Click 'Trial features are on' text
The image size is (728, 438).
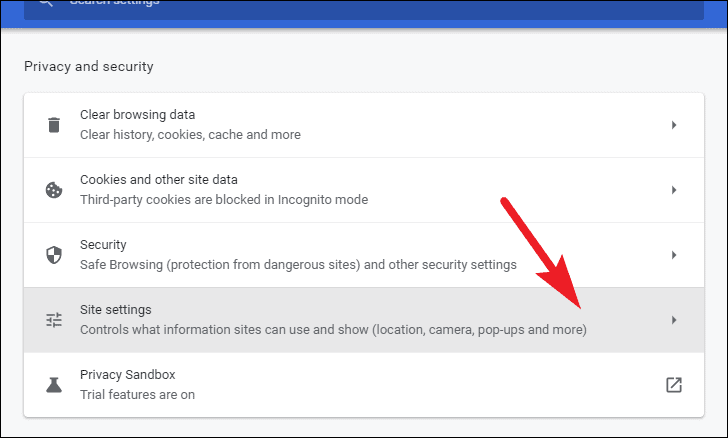tap(137, 395)
